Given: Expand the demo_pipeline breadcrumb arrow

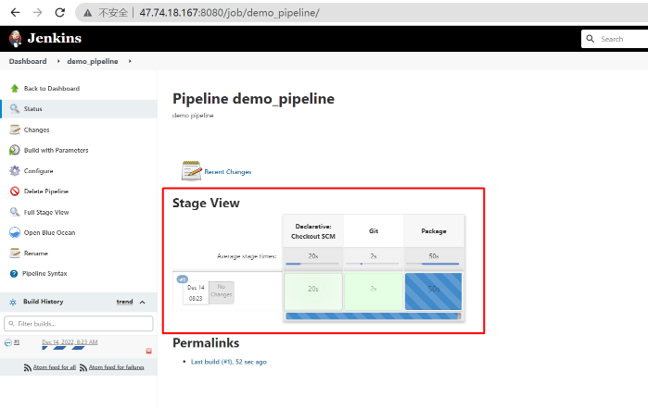Looking at the screenshot, I should [x=129, y=61].
